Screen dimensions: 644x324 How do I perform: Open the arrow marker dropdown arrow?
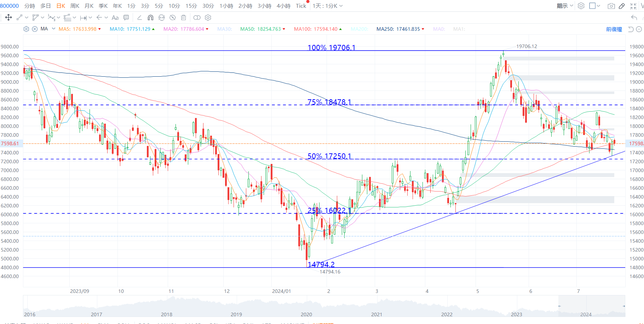[106, 17]
